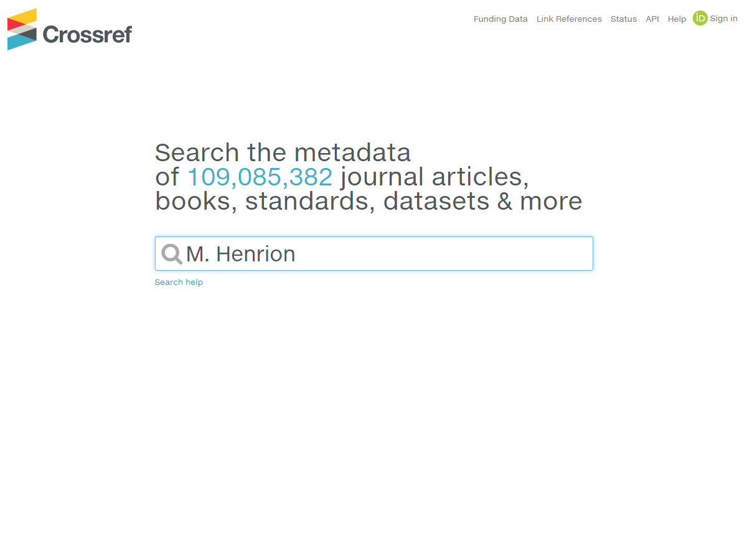Viewport: 747px width, 560px height.
Task: Click the Sign in text link
Action: pyautogui.click(x=723, y=19)
